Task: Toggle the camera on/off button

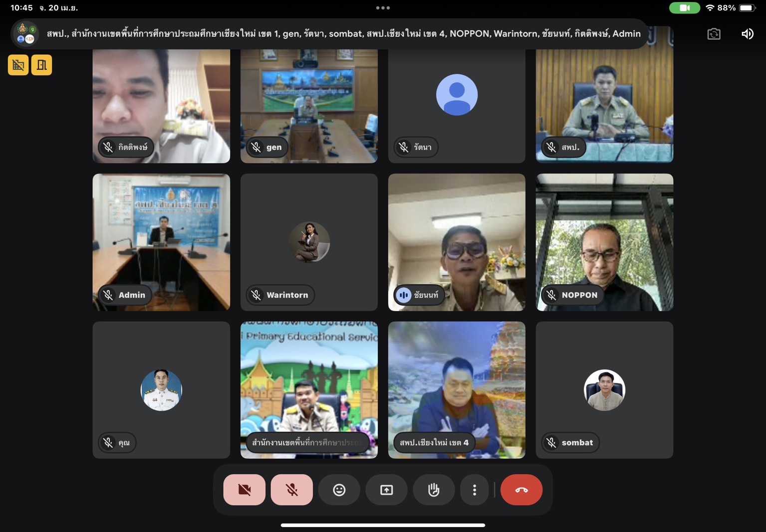Action: (244, 490)
